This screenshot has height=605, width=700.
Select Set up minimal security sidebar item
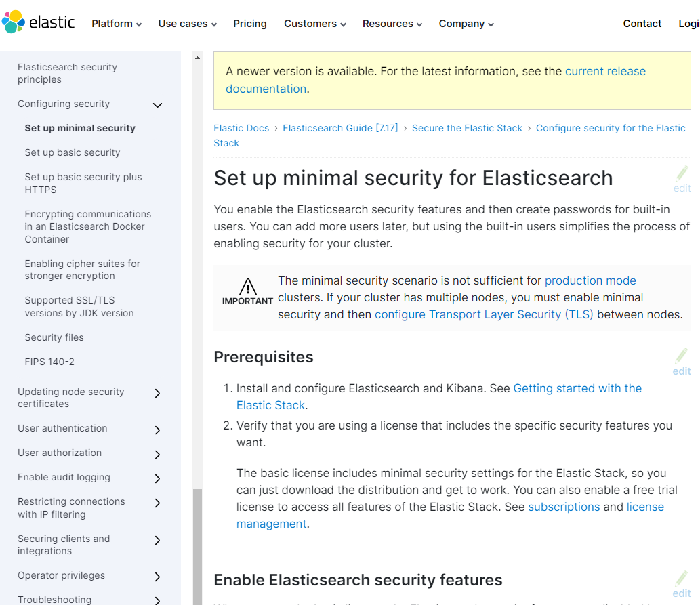pos(80,128)
